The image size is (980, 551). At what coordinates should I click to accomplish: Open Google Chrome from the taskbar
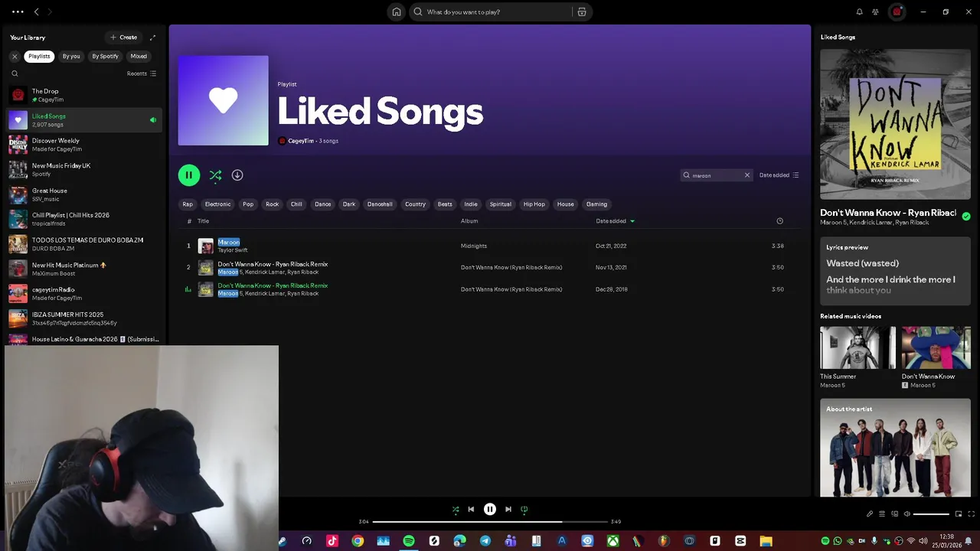point(358,541)
